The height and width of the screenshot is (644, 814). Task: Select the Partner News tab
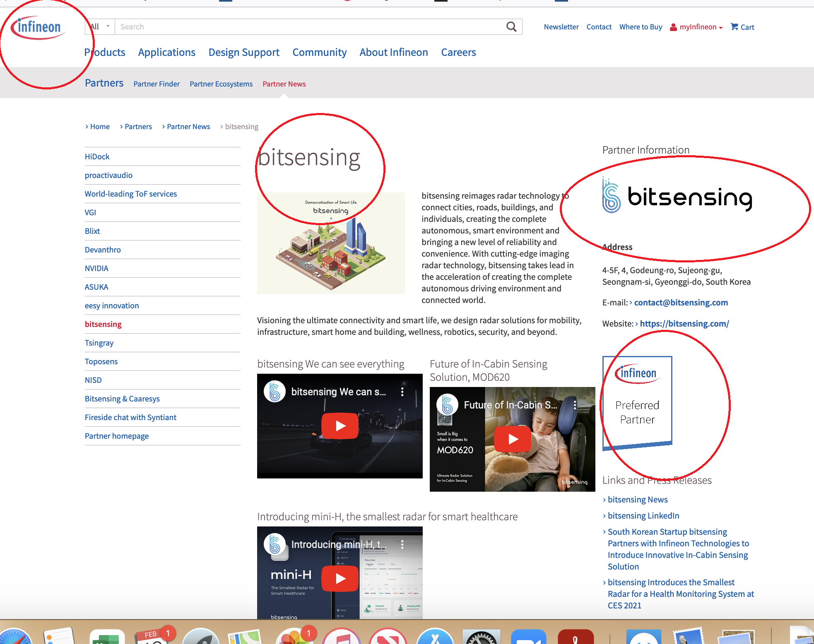pyautogui.click(x=284, y=84)
